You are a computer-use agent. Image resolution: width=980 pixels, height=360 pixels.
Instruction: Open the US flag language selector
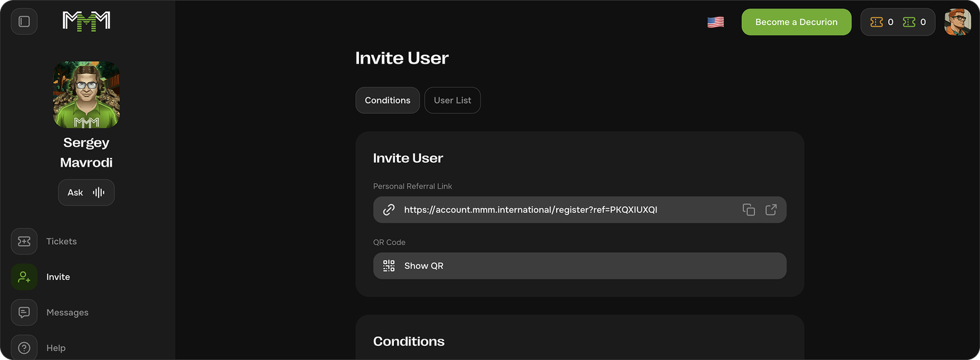[x=715, y=22]
